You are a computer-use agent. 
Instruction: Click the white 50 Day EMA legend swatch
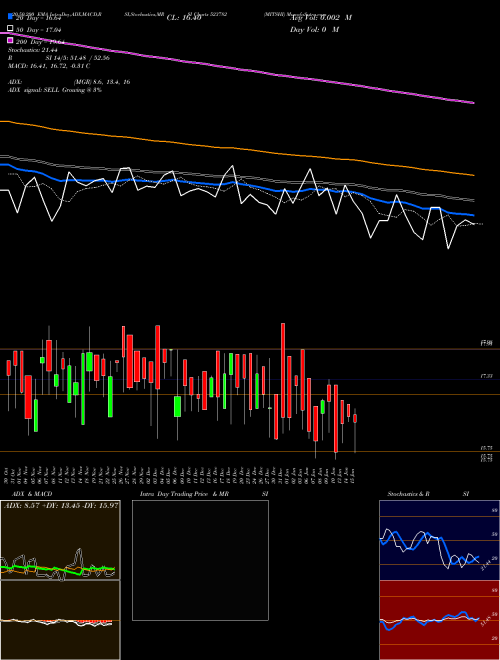click(11, 28)
